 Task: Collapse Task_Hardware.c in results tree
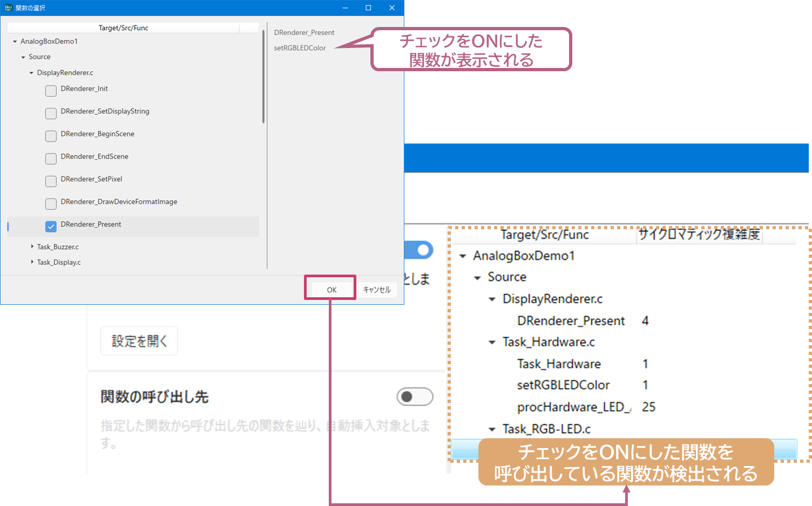[x=492, y=343]
